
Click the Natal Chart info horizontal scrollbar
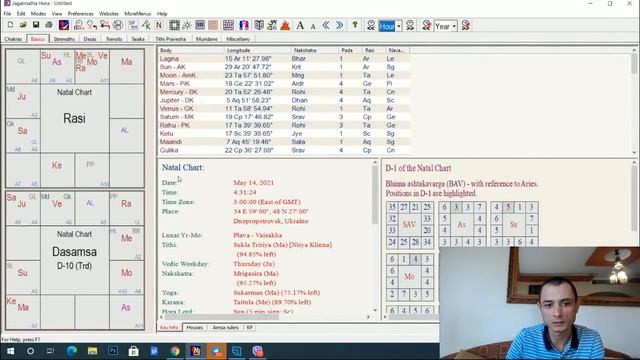click(266, 317)
